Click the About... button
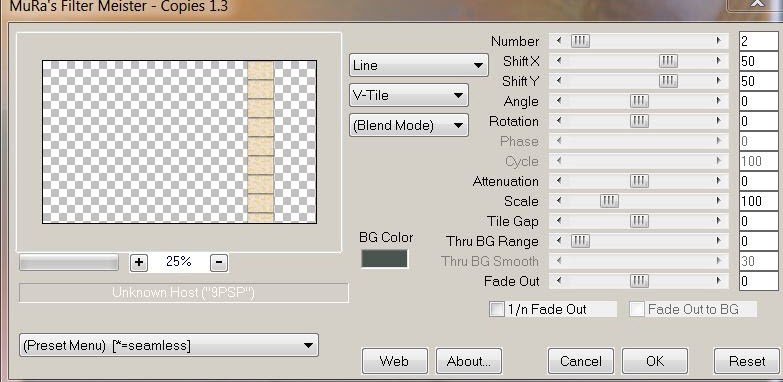This screenshot has width=783, height=382. point(468,361)
